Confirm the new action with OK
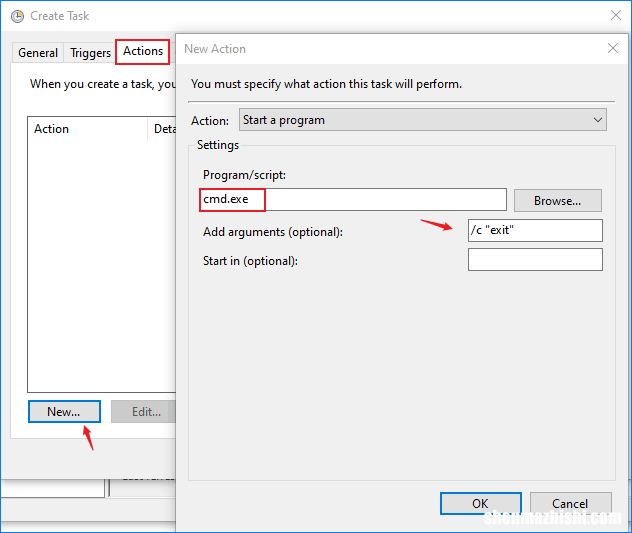 [x=480, y=504]
